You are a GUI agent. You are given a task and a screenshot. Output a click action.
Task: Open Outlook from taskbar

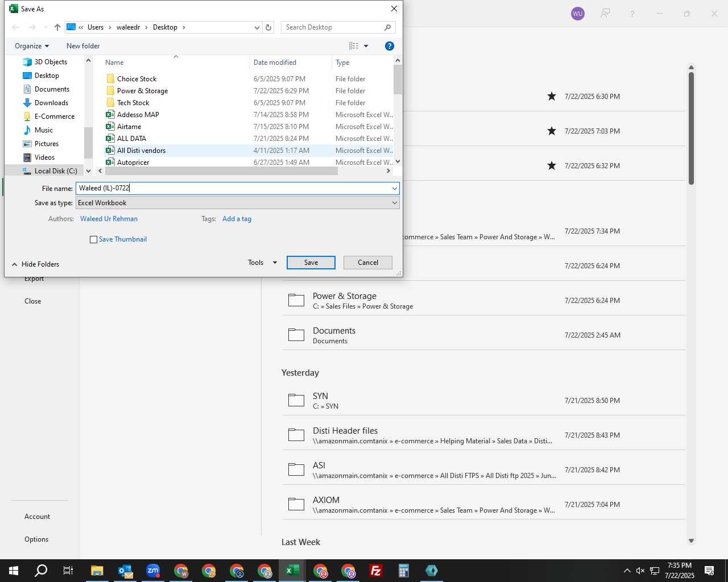[125, 571]
